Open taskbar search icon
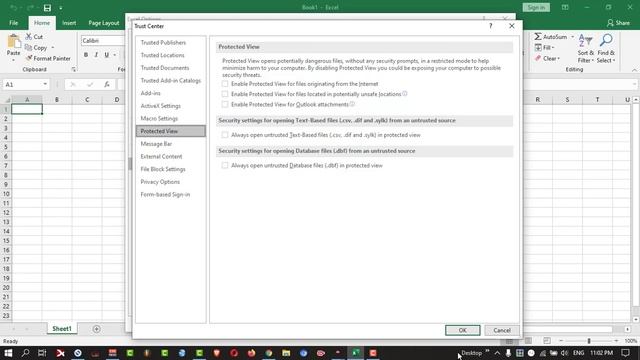 (x=25, y=353)
